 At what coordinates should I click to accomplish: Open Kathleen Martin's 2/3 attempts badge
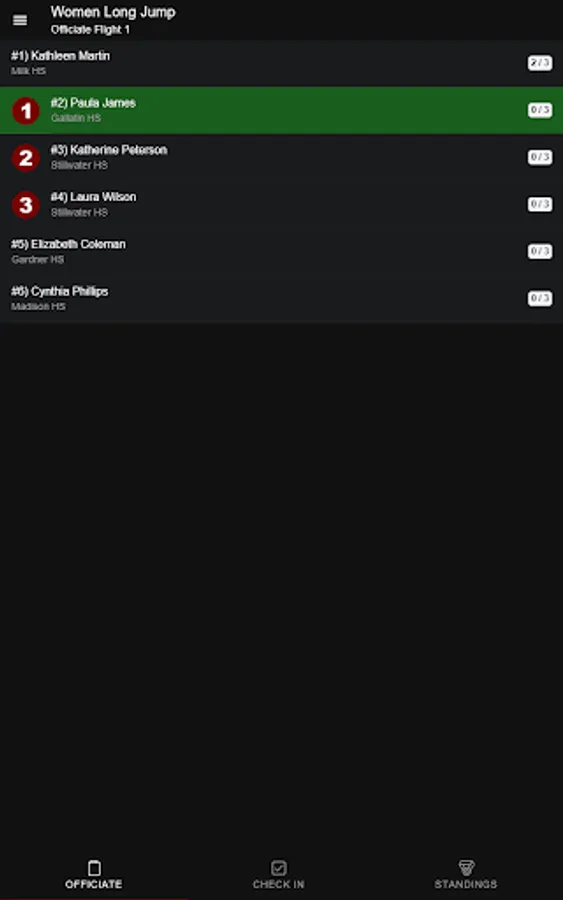(x=540, y=63)
